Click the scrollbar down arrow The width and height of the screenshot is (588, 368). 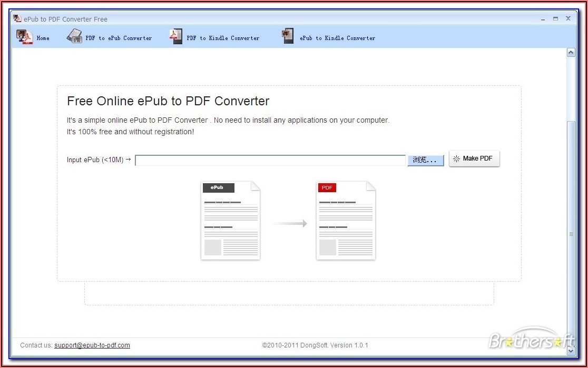(571, 351)
